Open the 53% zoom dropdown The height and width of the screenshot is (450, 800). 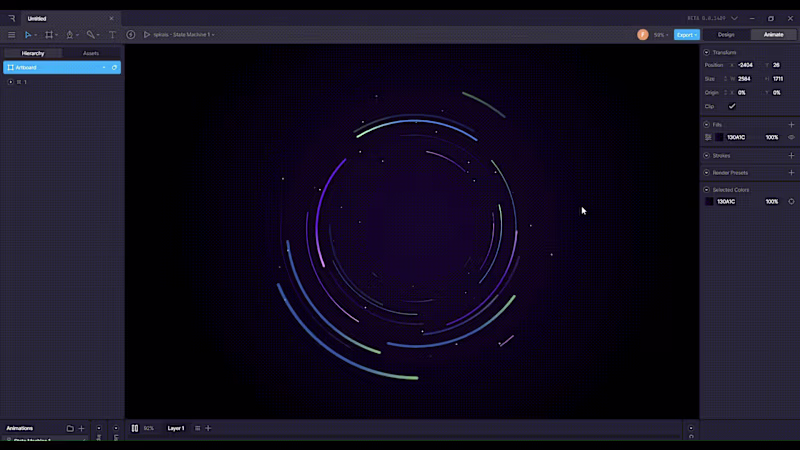tap(661, 35)
